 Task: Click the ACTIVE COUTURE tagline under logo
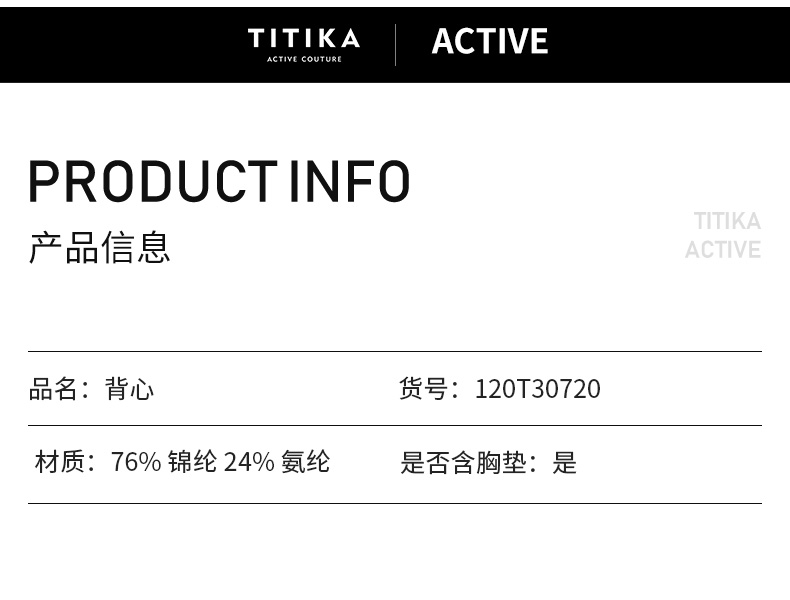point(303,59)
